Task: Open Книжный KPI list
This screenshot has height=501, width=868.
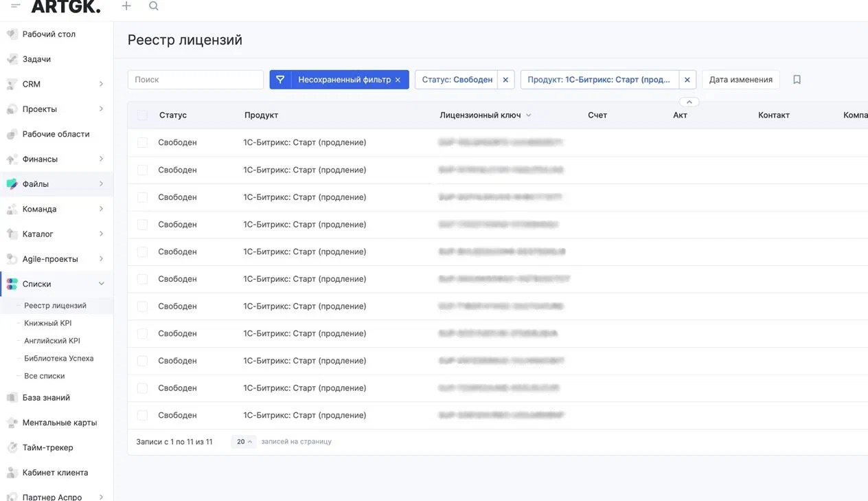Action: point(47,323)
